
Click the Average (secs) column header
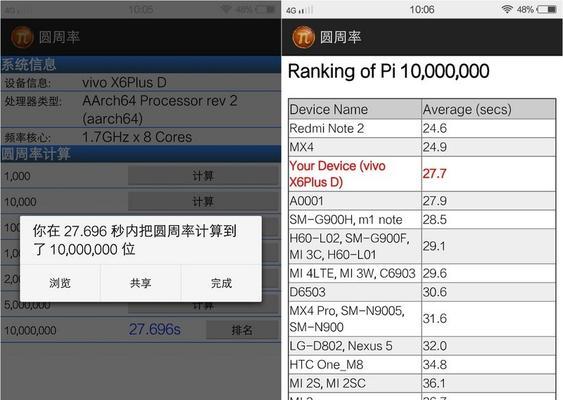pyautogui.click(x=489, y=109)
